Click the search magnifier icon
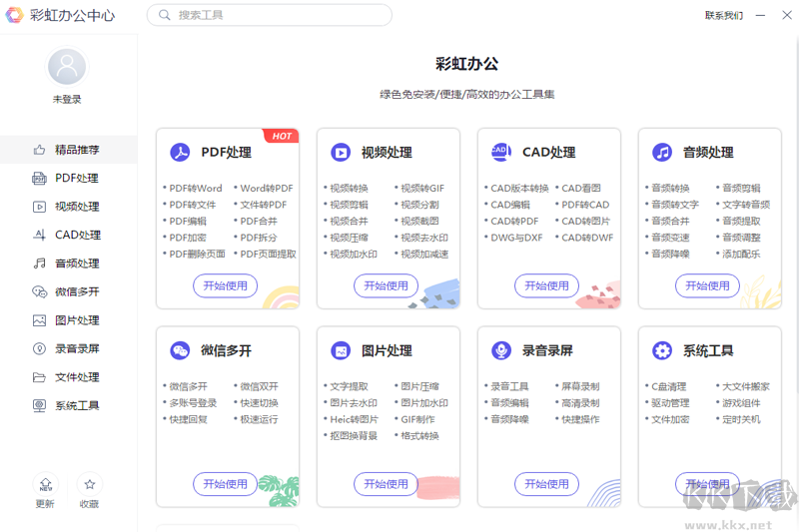The image size is (799, 532). click(164, 15)
